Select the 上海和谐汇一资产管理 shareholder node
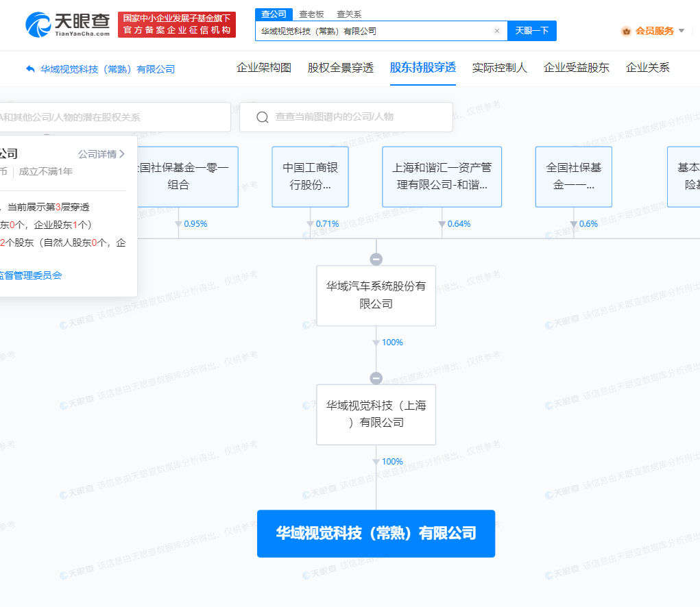Viewport: 700px width, 607px height. pos(442,176)
